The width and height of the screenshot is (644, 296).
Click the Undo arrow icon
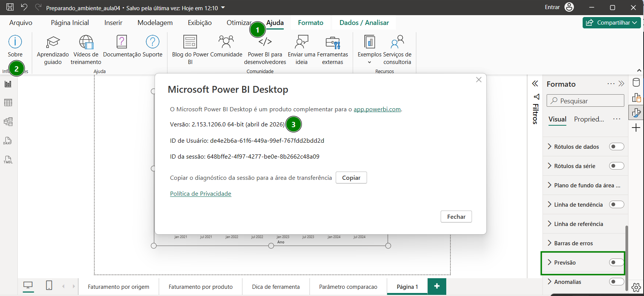pyautogui.click(x=24, y=7)
